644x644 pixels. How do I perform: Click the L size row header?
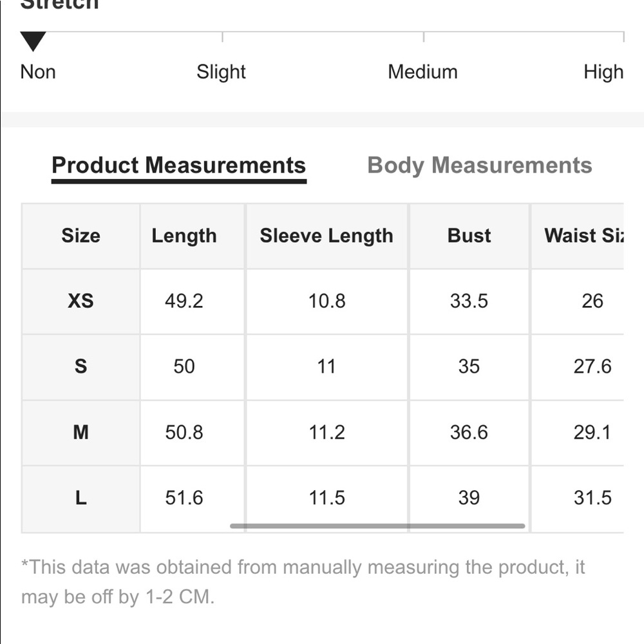tap(80, 499)
